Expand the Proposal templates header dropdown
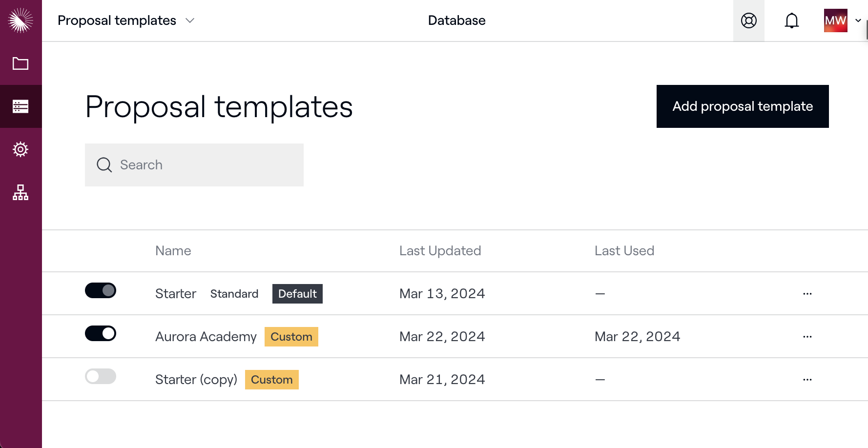Viewport: 868px width, 448px height. coord(190,20)
